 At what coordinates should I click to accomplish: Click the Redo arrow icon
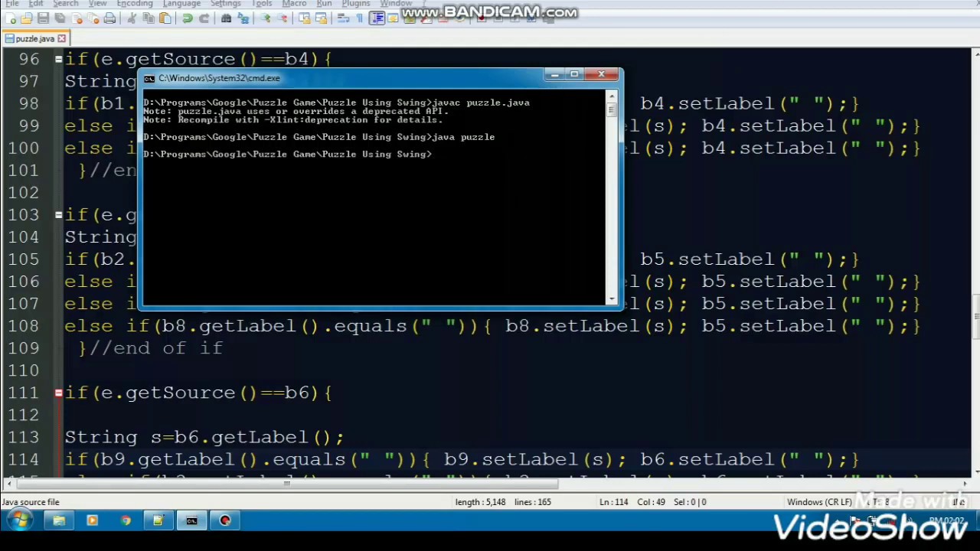[x=204, y=18]
